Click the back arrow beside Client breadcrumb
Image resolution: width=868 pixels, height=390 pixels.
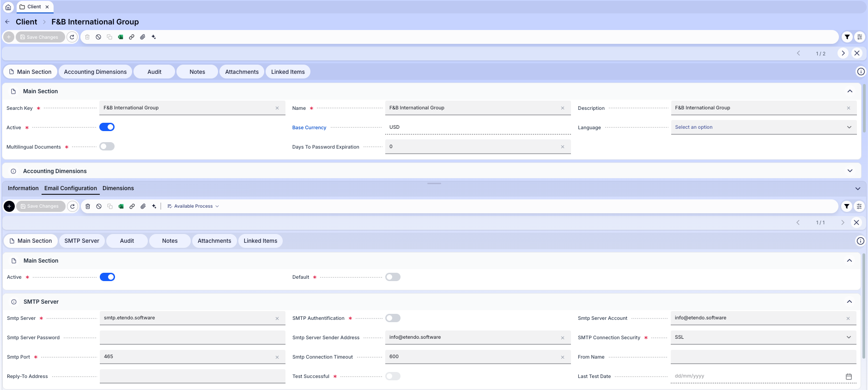point(7,22)
